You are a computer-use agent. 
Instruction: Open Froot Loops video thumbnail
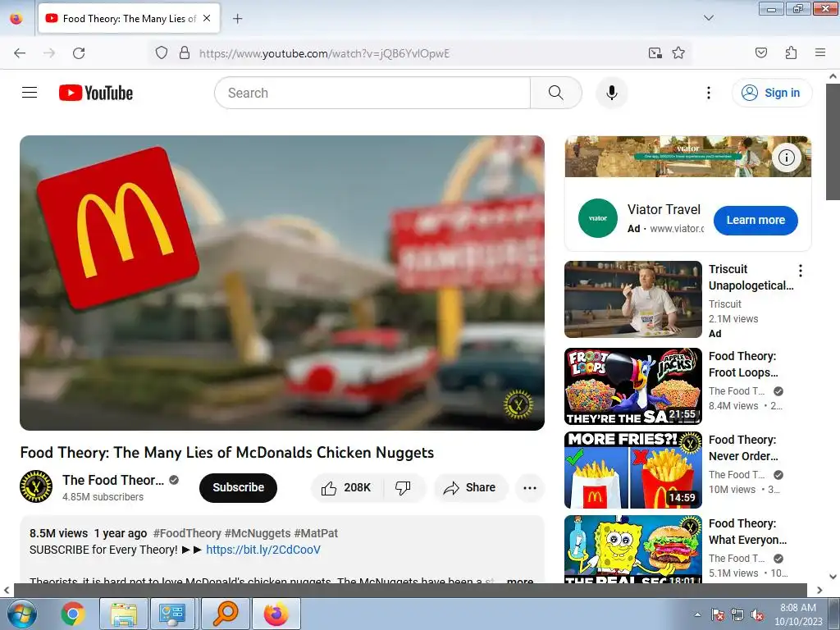point(632,386)
